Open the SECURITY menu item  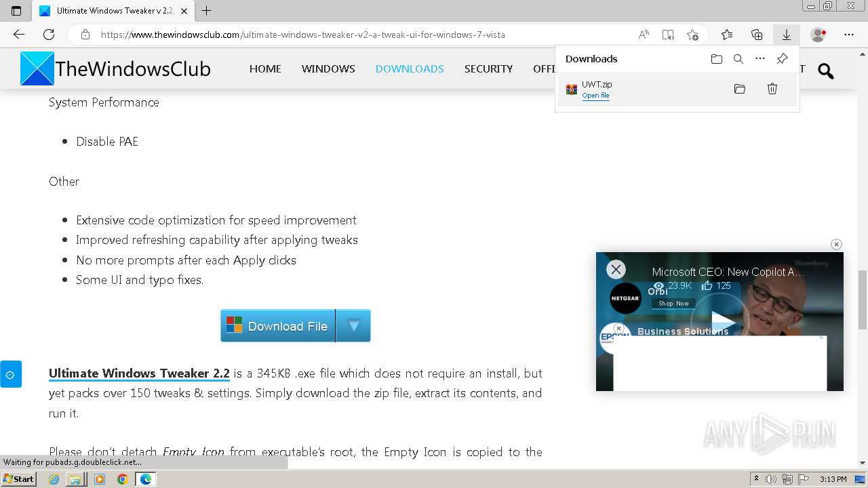tap(488, 68)
